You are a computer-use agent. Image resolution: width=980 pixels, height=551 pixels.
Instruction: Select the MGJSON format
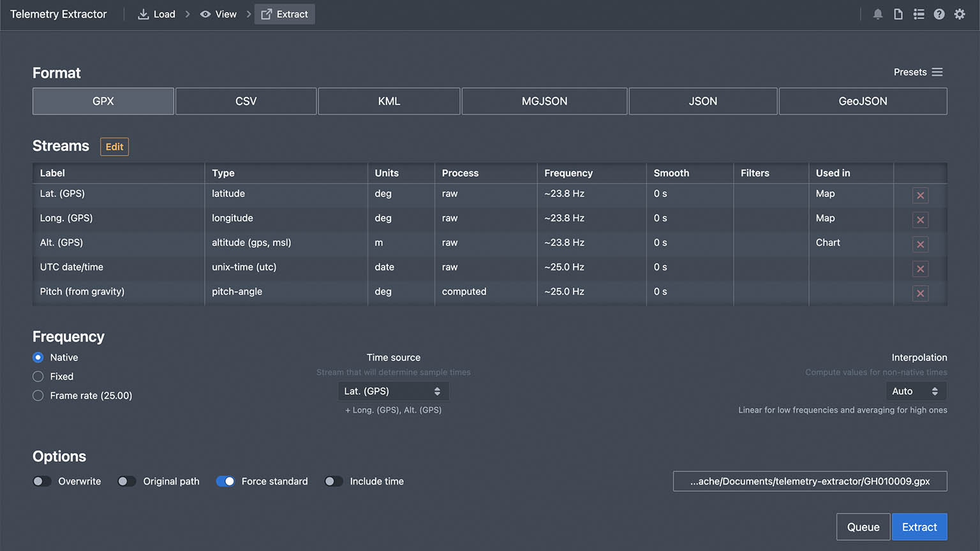544,101
